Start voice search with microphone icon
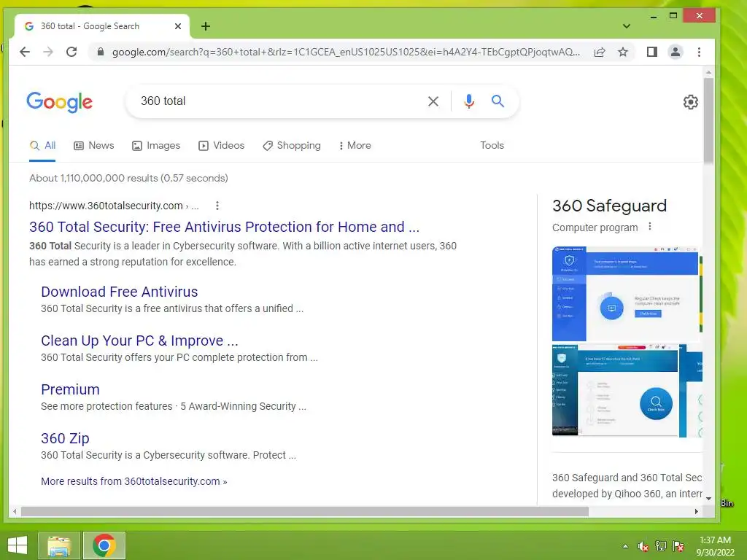747x560 pixels. (469, 101)
